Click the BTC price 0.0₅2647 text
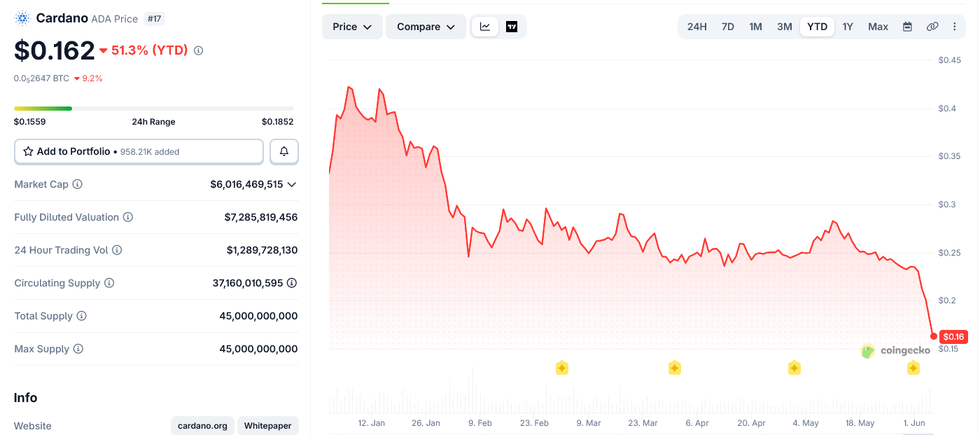The image size is (980, 435). (x=41, y=78)
